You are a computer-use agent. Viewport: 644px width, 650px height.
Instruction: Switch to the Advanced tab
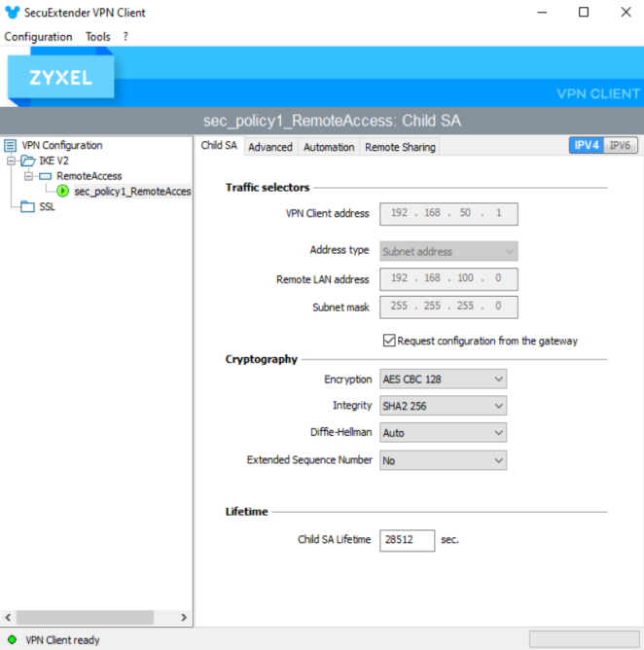[269, 147]
